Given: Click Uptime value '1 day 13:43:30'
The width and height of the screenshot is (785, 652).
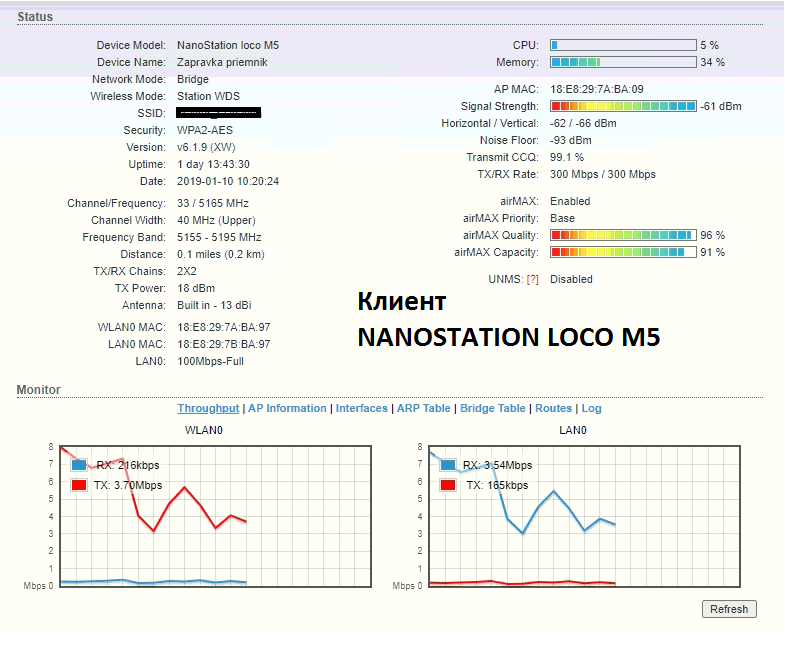Looking at the screenshot, I should tap(213, 164).
